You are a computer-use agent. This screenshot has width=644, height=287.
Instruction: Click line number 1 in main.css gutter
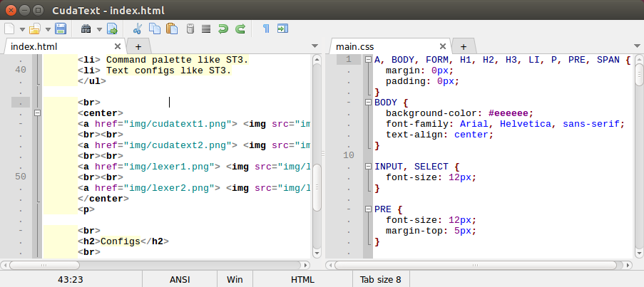[349, 59]
